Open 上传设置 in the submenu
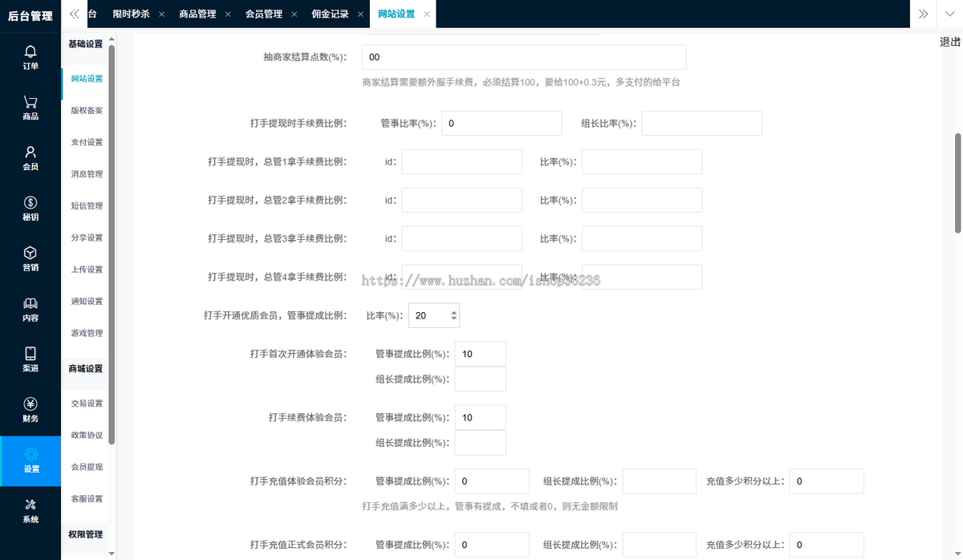963x560 pixels. (87, 270)
